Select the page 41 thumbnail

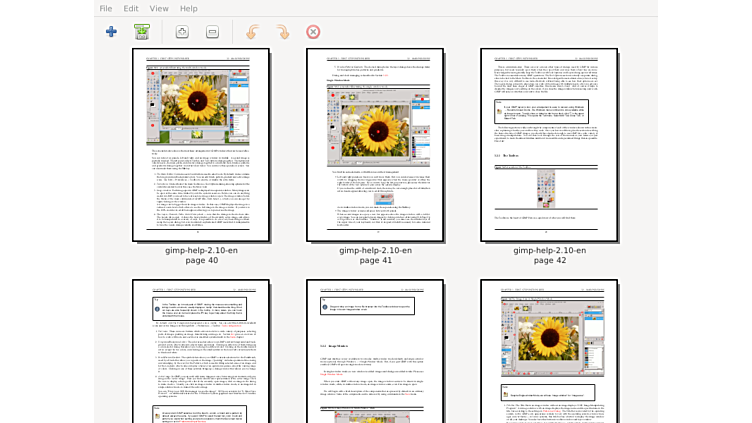(375, 145)
